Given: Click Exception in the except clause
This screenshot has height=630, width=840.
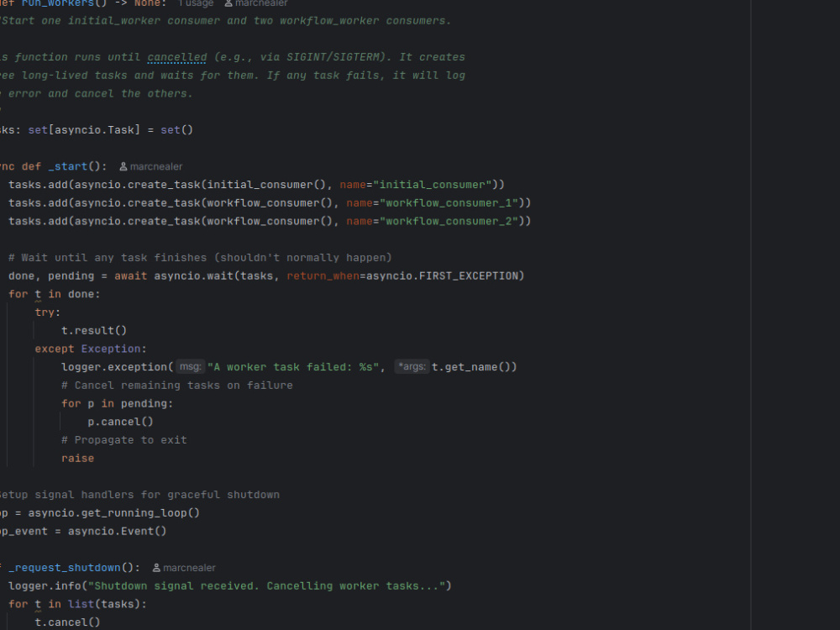Looking at the screenshot, I should [111, 349].
